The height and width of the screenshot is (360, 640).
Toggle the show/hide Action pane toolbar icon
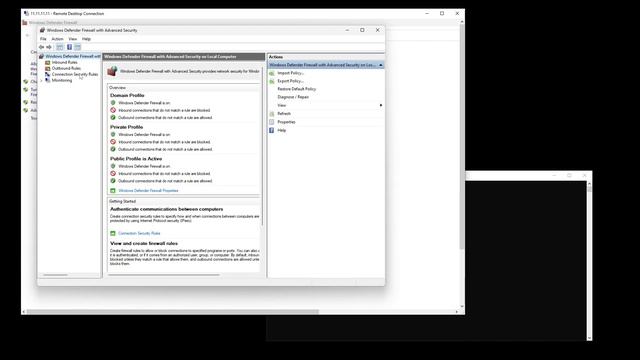(x=77, y=47)
